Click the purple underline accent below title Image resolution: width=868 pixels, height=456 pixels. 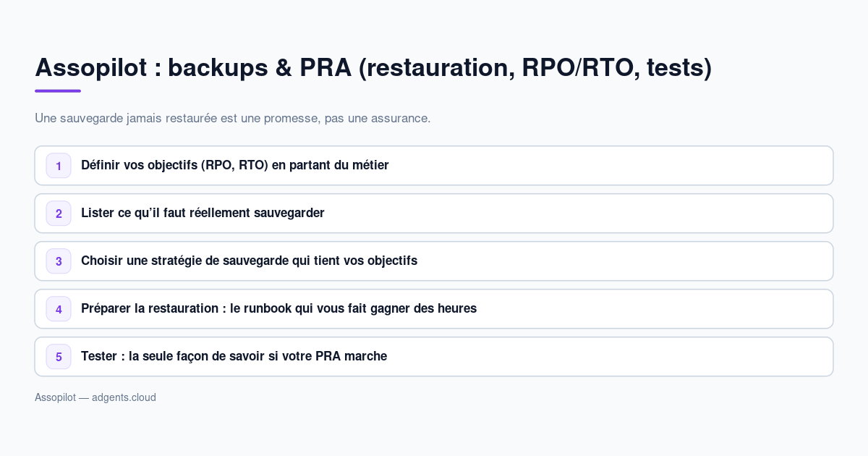coord(58,91)
